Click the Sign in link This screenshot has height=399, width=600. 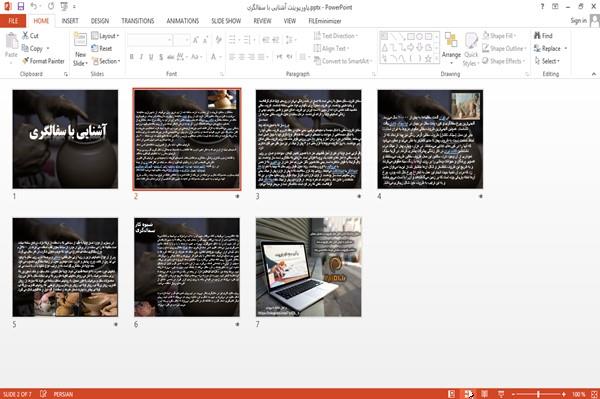click(578, 21)
